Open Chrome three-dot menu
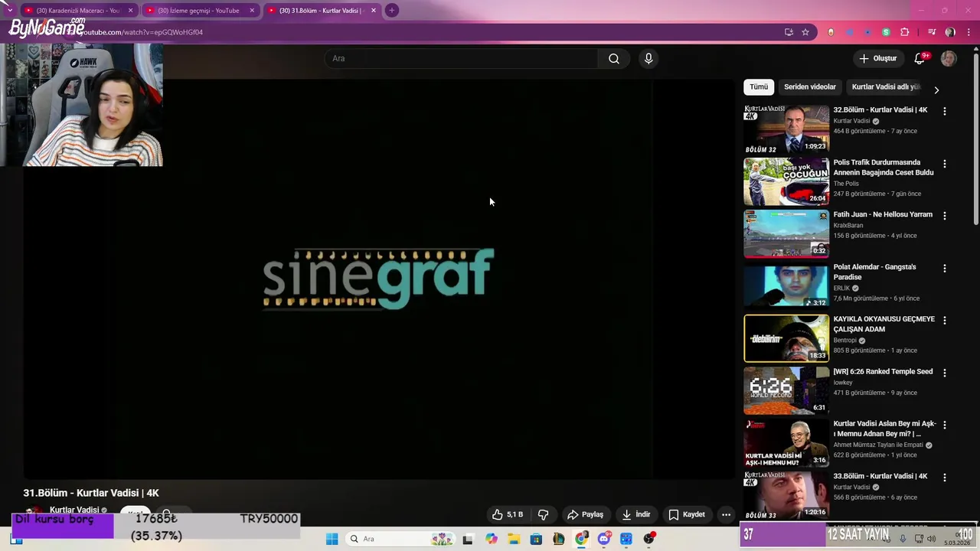The height and width of the screenshot is (551, 980). click(x=969, y=32)
